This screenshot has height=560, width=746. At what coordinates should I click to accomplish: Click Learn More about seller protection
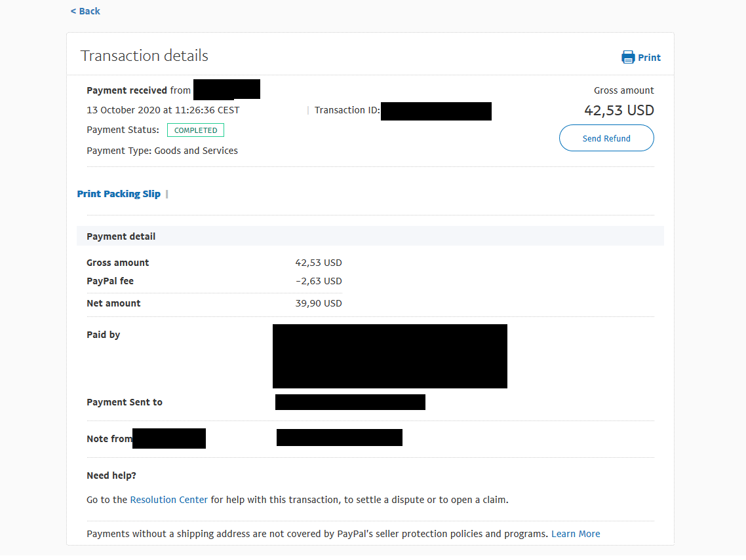click(576, 534)
